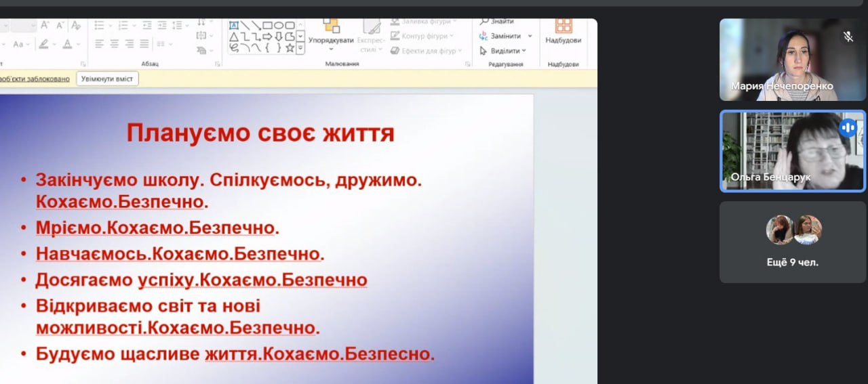This screenshot has height=384, width=868.
Task: Click the 'Увімкнути вміст' button
Action: [x=107, y=79]
